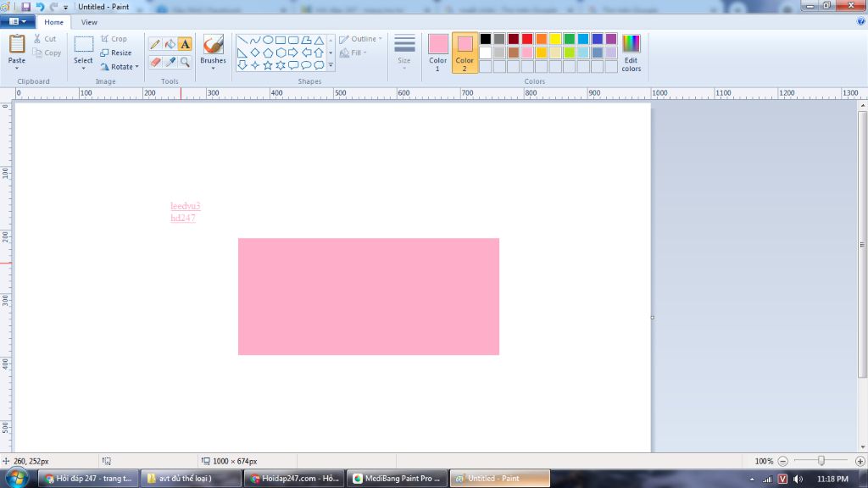Screen dimensions: 868x488
Task: Pick the Down arrow shape
Action: coord(242,65)
